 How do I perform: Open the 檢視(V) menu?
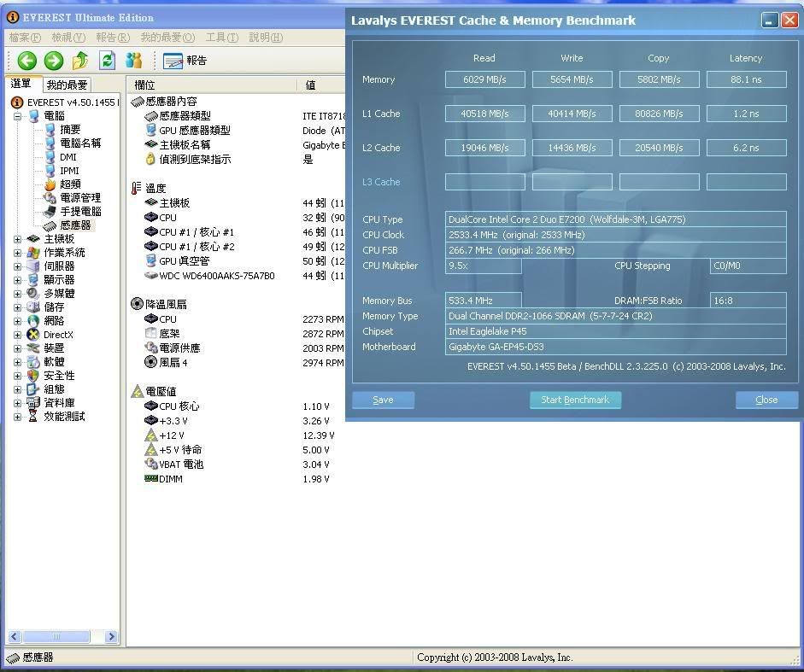68,38
